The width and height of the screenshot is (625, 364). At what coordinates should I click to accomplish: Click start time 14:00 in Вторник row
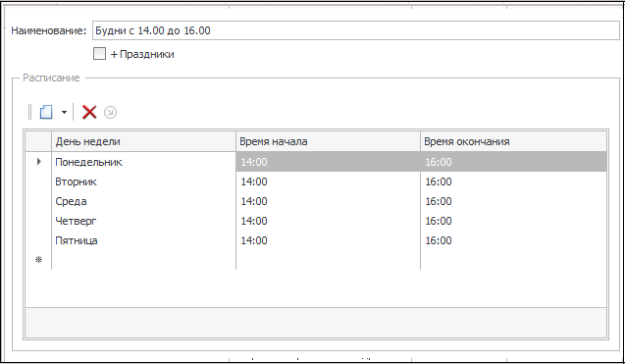tap(328, 182)
